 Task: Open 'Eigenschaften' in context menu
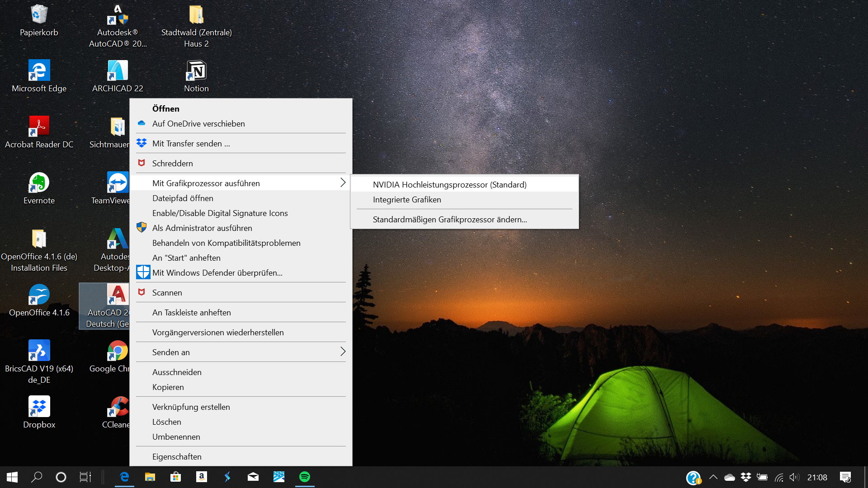coord(177,456)
